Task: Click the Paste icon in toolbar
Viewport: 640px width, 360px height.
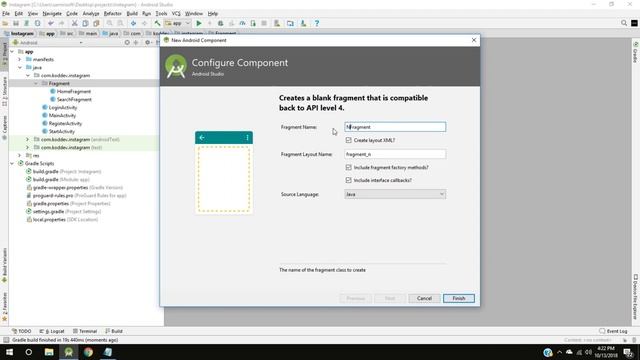Action: coord(96,23)
